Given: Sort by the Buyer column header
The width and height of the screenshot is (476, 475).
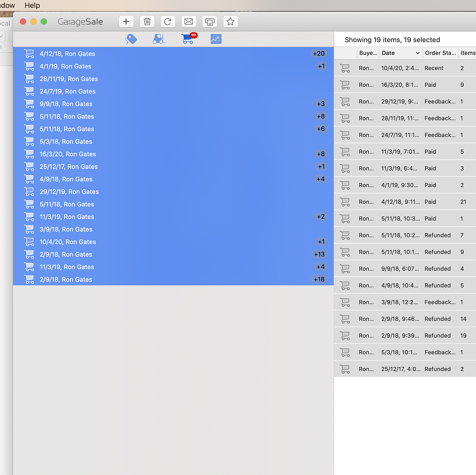Looking at the screenshot, I should click(368, 53).
